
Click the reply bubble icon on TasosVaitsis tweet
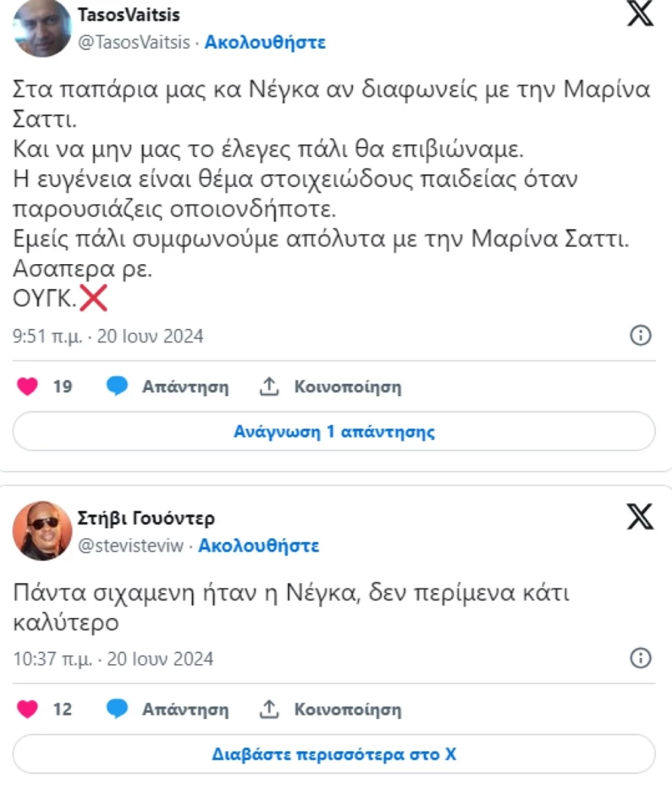point(116,386)
